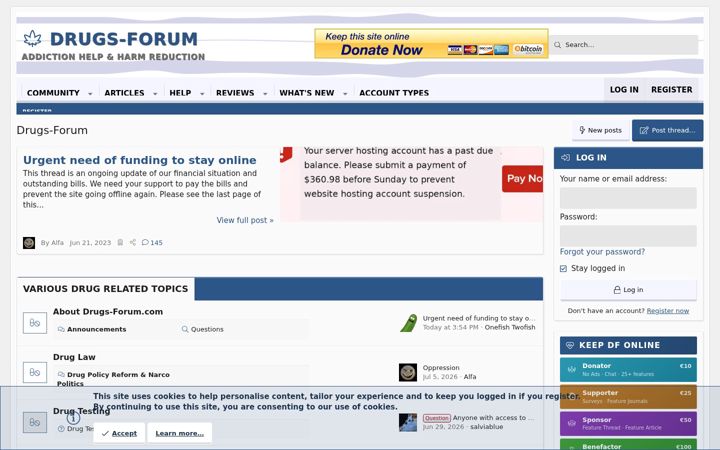Open the Onefish Twofish user link
Image resolution: width=720 pixels, height=450 pixels.
(510, 327)
